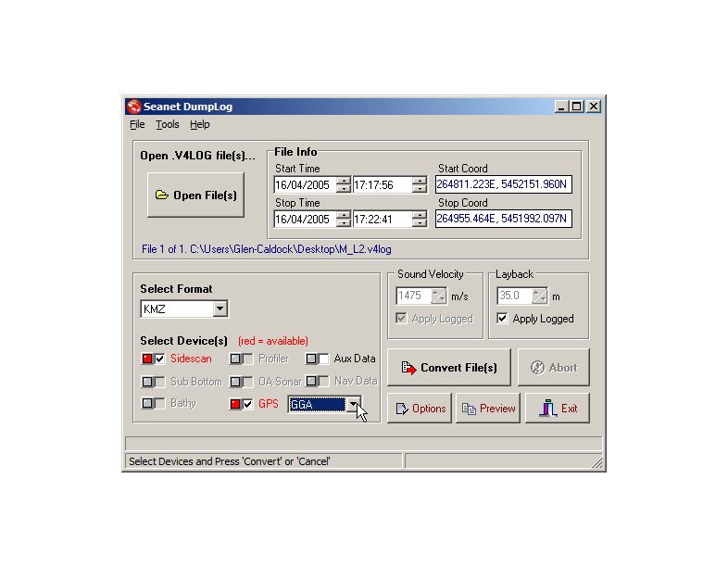The image size is (728, 567).
Task: Decrement Start Time date spinner down arrow
Action: pos(343,188)
